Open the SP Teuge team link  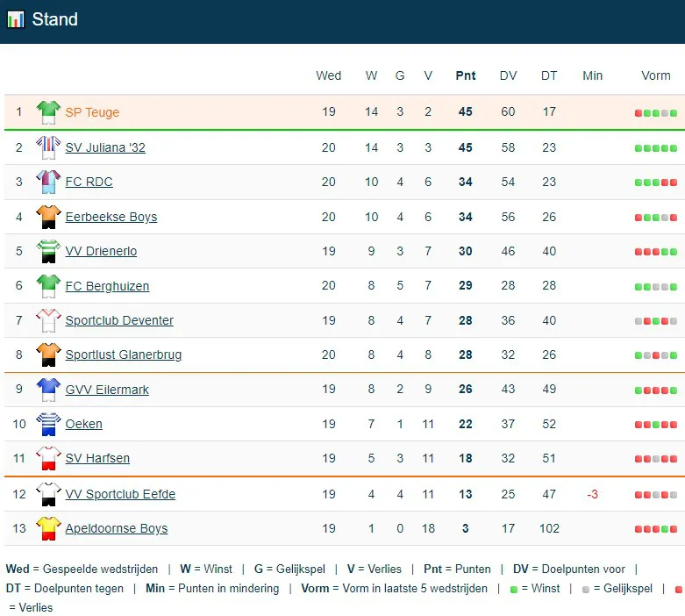[92, 112]
